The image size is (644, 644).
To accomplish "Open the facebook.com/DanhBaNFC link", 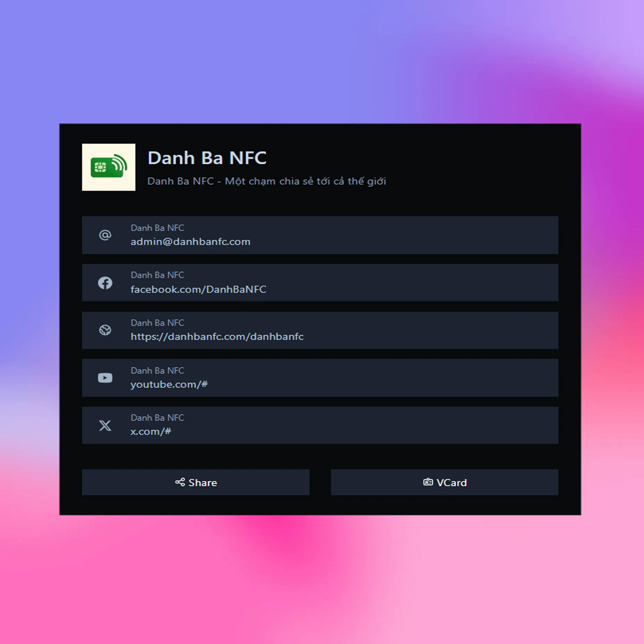I will pyautogui.click(x=320, y=283).
